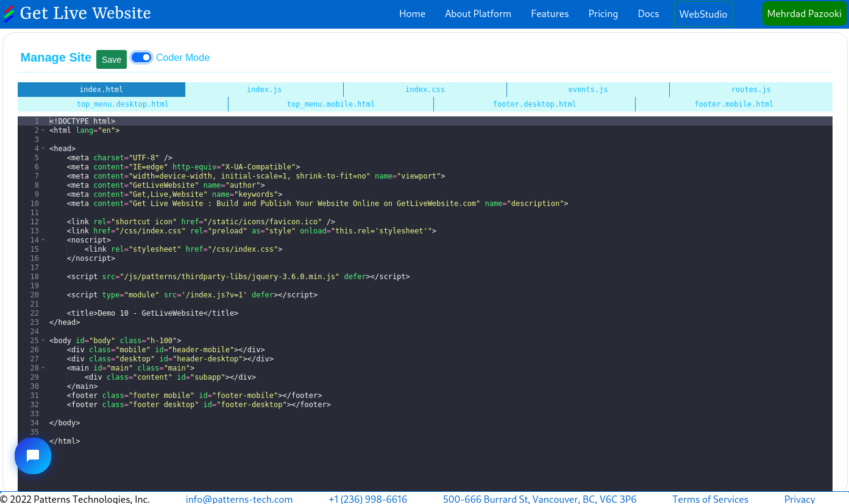
Task: Open top_menu.mobile.html tab
Action: point(331,104)
